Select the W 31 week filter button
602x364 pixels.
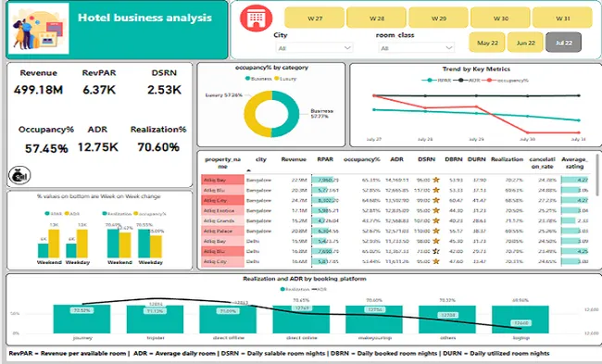point(562,18)
